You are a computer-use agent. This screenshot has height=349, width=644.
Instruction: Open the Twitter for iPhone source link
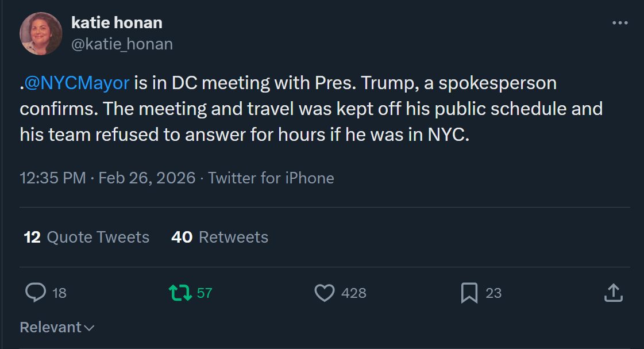click(x=271, y=178)
